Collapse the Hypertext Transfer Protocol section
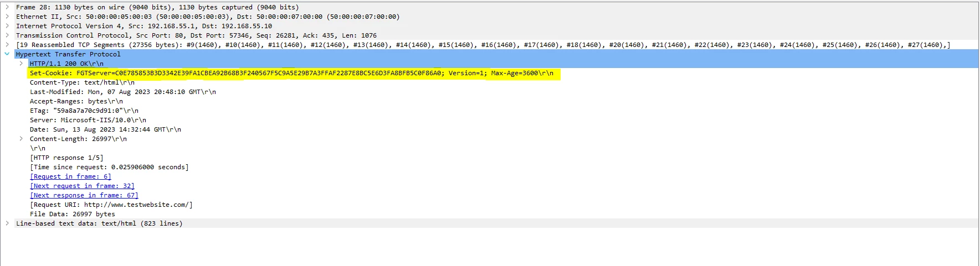This screenshot has height=266, width=980. pyautogui.click(x=7, y=54)
